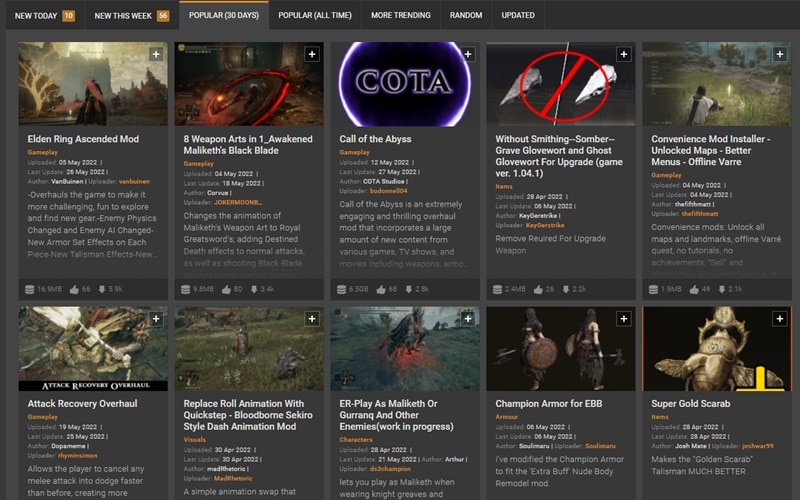
Task: Select Popular (30 Days) tab
Action: 224,15
